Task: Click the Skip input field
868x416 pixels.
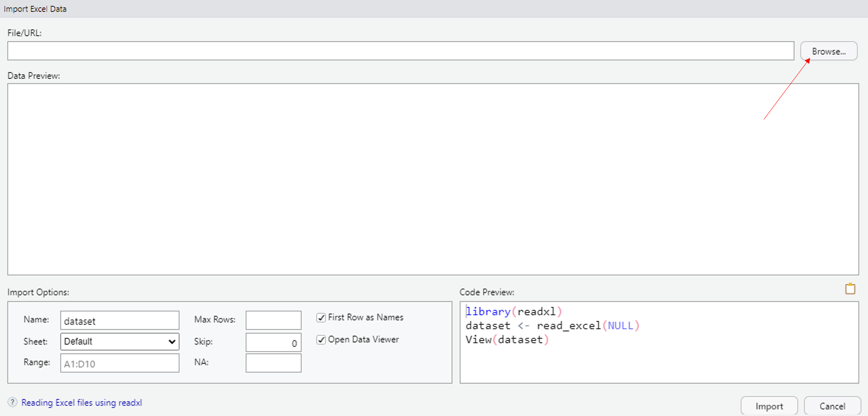Action: pos(273,342)
